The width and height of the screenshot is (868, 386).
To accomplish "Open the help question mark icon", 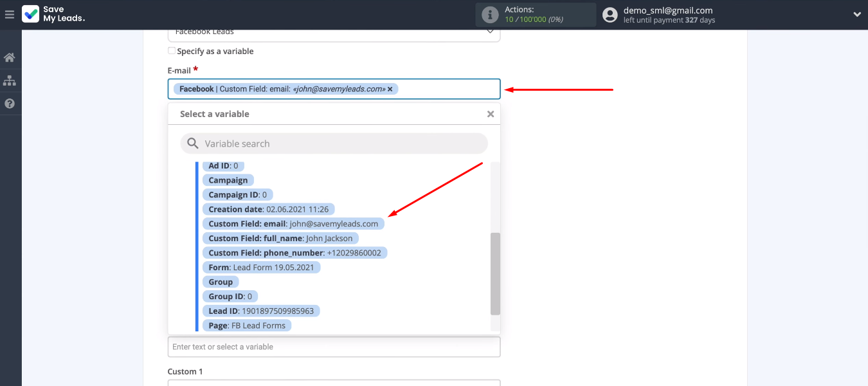I will point(10,104).
